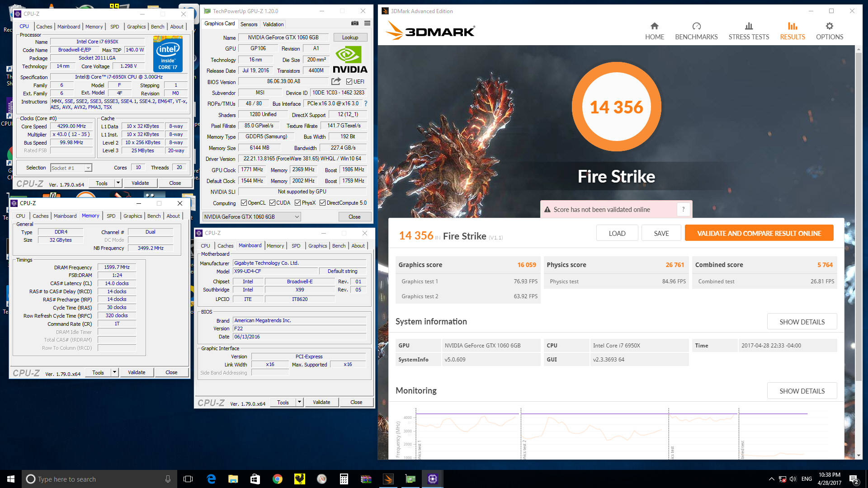The width and height of the screenshot is (868, 488).
Task: Open Action Center notifications
Action: coord(854,479)
